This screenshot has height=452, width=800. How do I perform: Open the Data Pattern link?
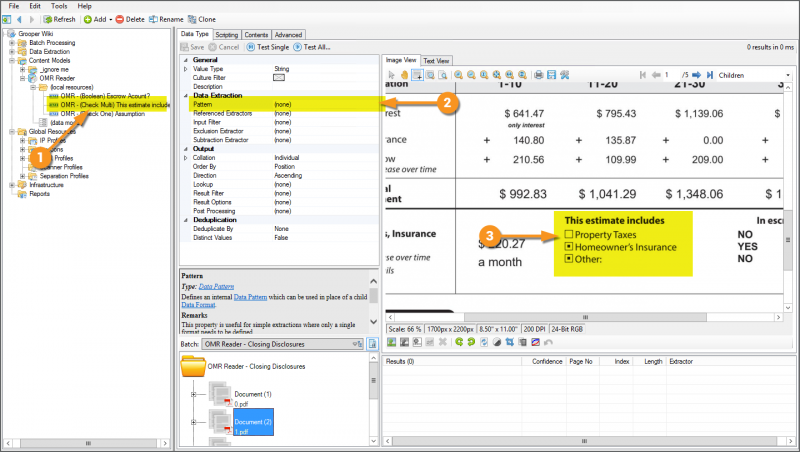219,286
